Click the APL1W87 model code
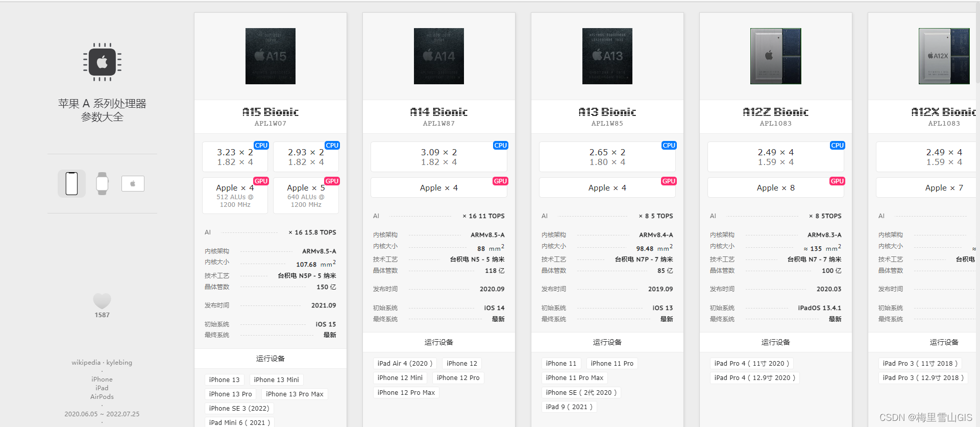Image resolution: width=980 pixels, height=427 pixels. coord(439,124)
